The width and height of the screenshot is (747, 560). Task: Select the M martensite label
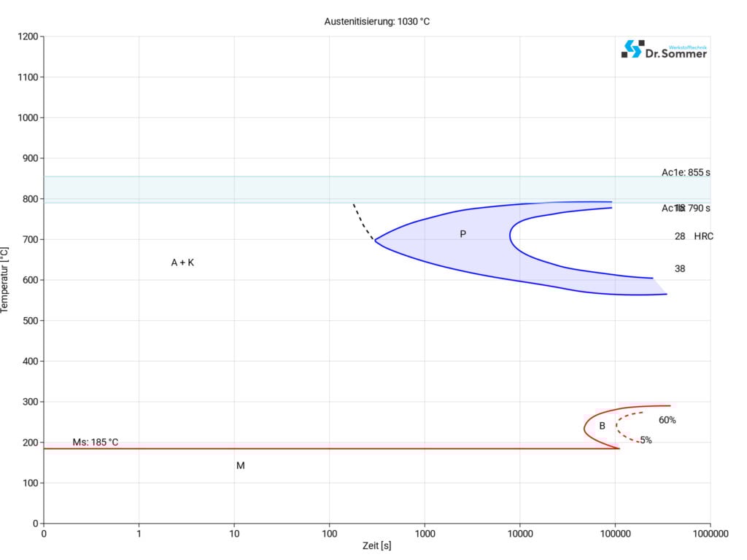(240, 465)
